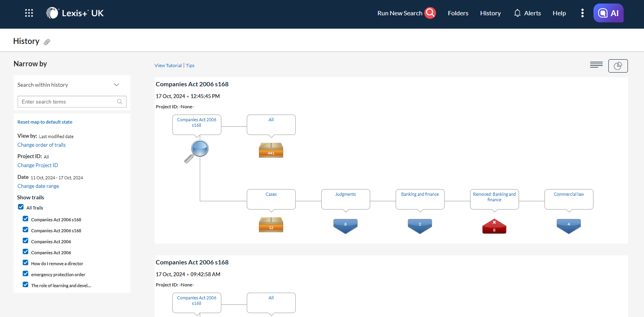Toggle the How do I remove a director trail
Screen dimensions: 644x317
click(25, 263)
